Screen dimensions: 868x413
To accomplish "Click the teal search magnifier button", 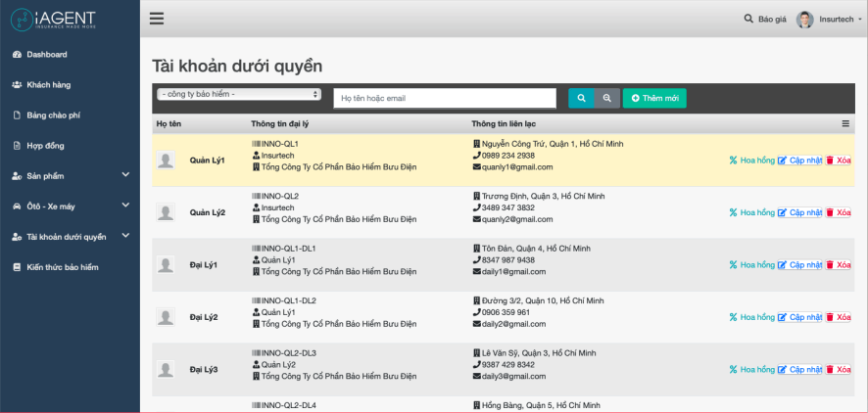I will (581, 98).
